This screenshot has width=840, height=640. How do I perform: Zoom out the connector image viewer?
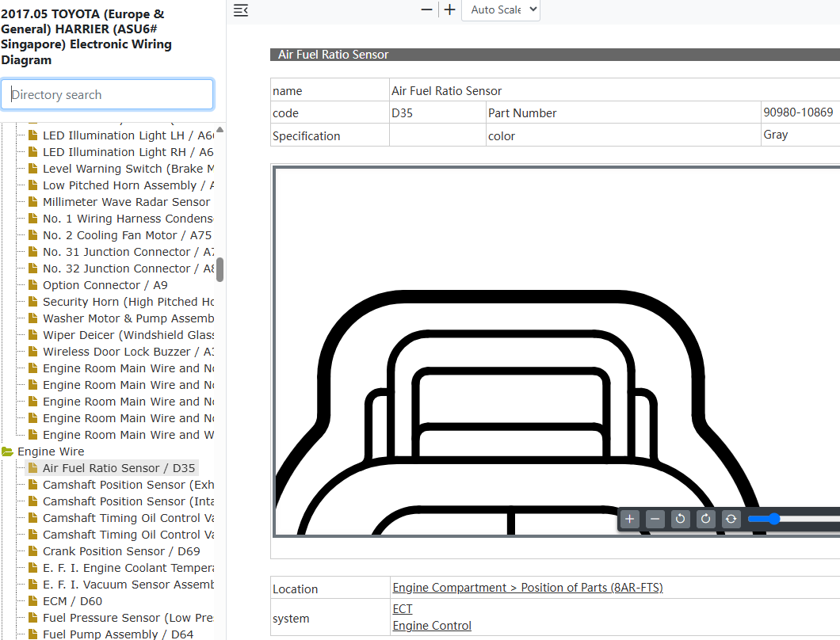tap(655, 519)
